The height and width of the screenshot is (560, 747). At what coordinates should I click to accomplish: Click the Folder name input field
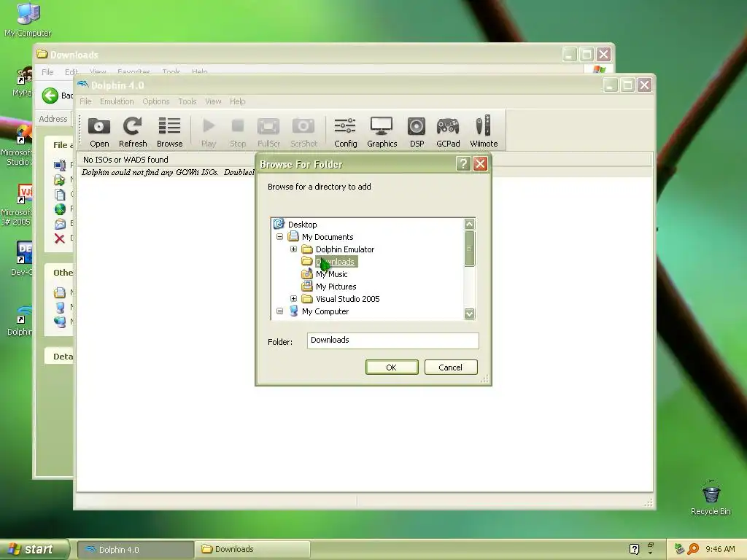pyautogui.click(x=392, y=341)
